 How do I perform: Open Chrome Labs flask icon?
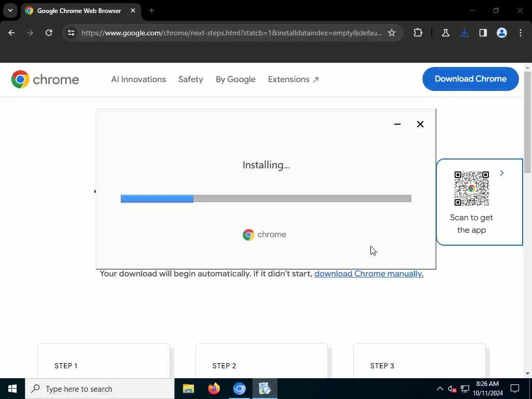(445, 33)
